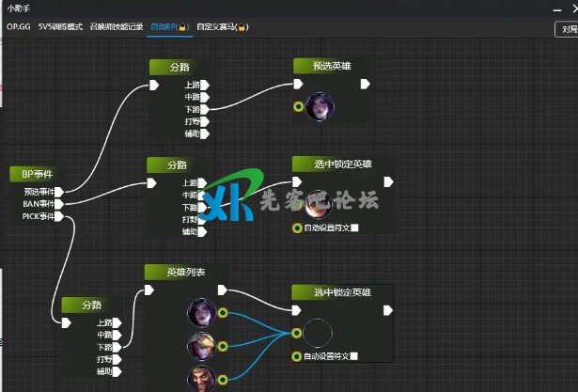Screen dimensions: 578x392
Task: Select the 英雄列表 node header
Action: click(x=185, y=272)
